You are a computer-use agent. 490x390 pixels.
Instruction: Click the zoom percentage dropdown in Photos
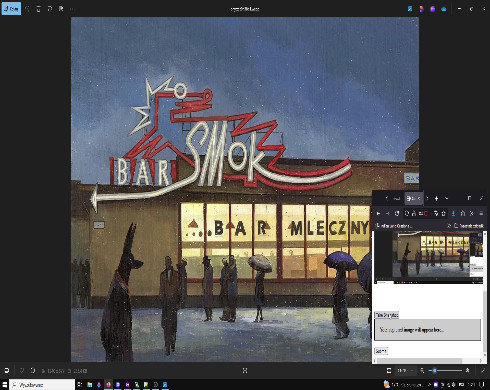pos(405,370)
